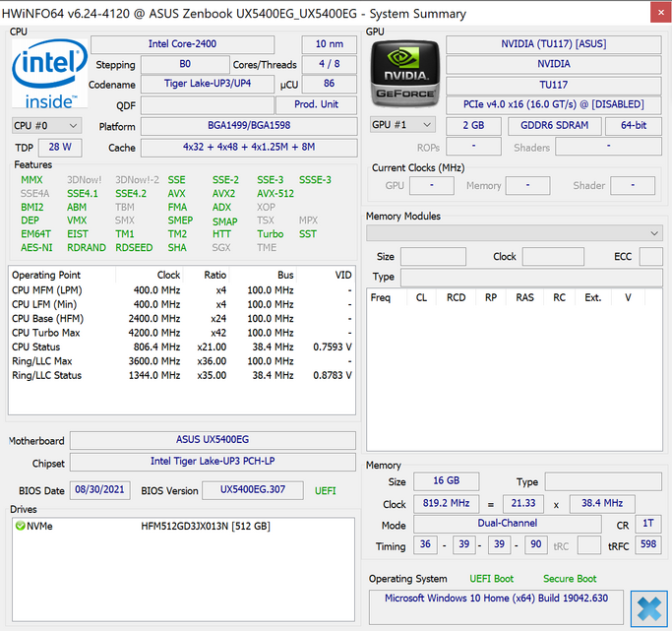Open the GPU #1 selector dropdown

point(402,125)
